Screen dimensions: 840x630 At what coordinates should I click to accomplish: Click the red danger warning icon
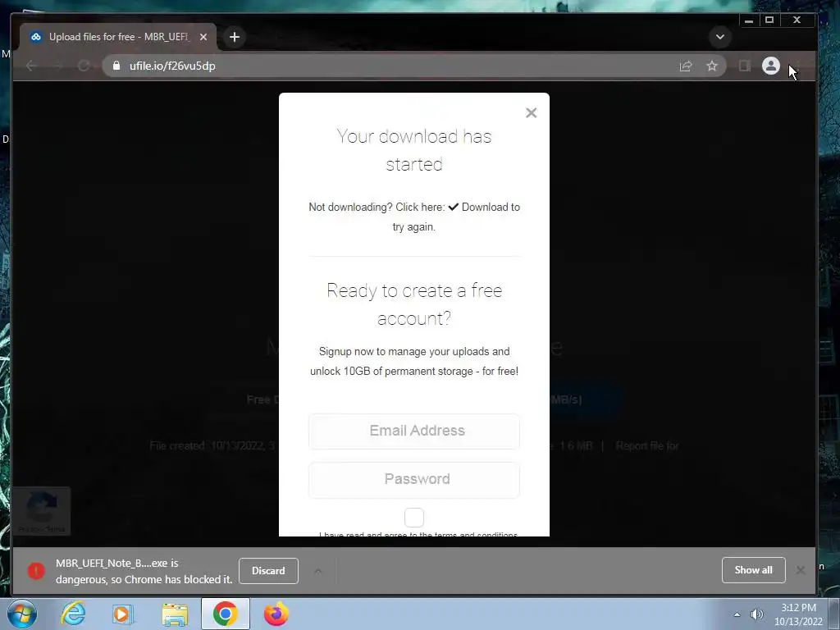click(x=36, y=571)
